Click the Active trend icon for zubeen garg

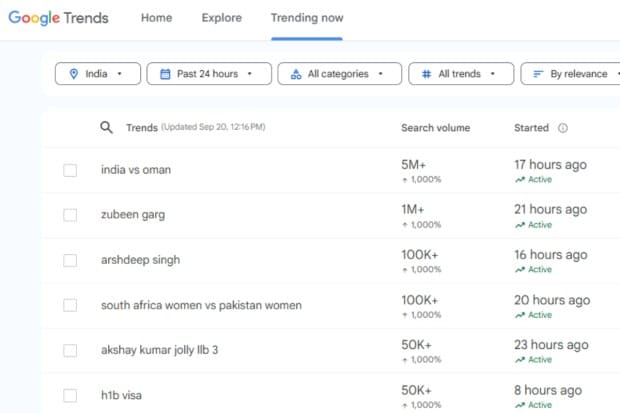click(x=520, y=225)
